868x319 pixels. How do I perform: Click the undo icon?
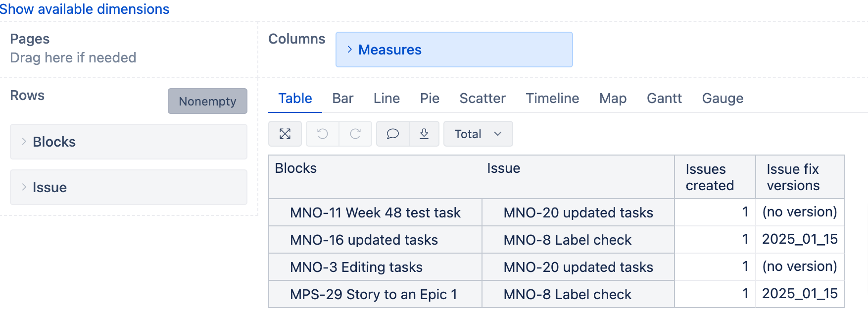tap(322, 134)
